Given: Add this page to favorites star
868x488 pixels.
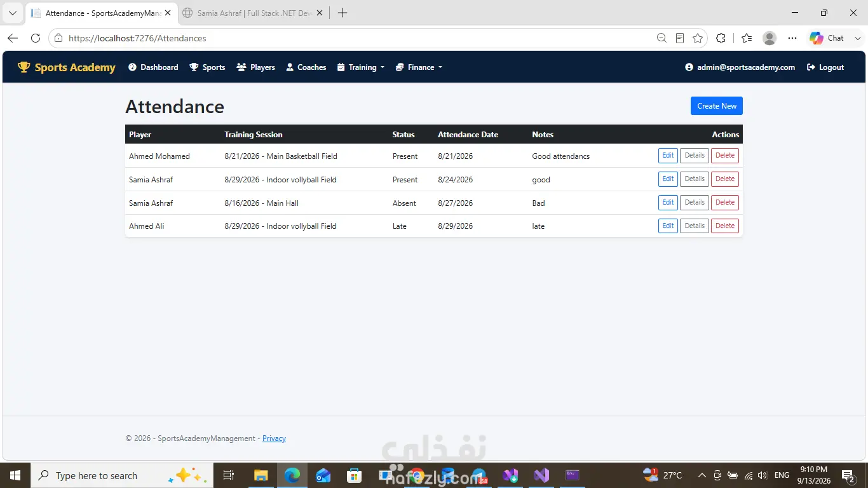Looking at the screenshot, I should (x=698, y=38).
